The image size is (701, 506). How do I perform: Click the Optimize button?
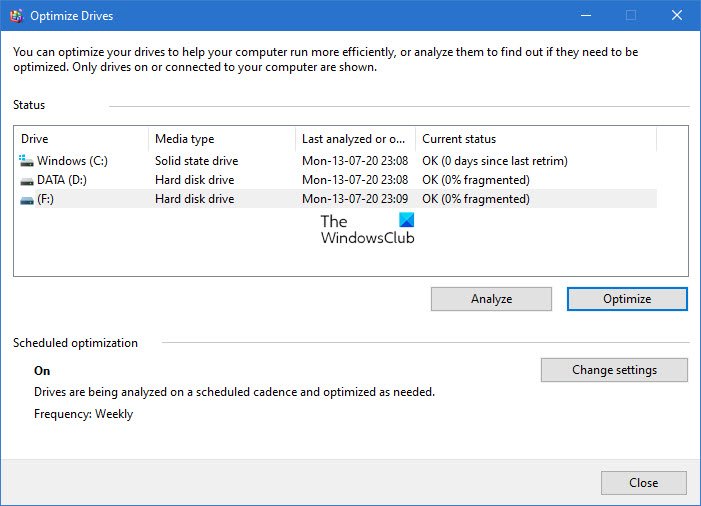tap(627, 299)
